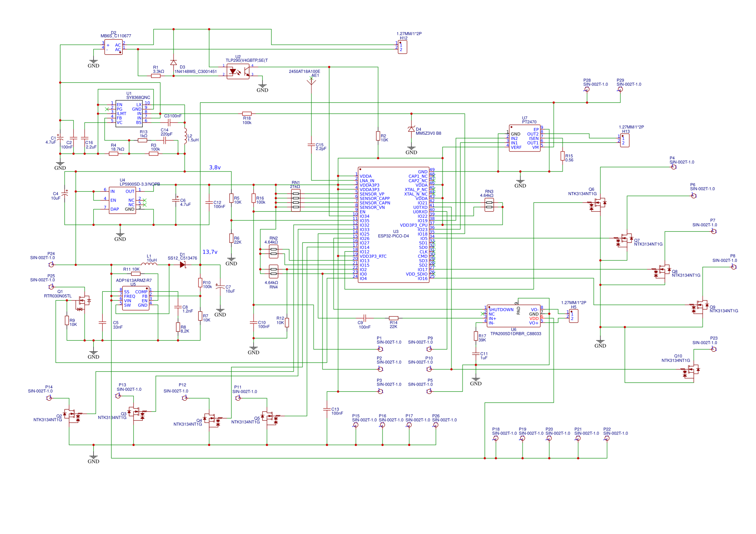This screenshot has height=534, width=756.
Task: Click the R15 0.56 sense resistor
Action: (563, 156)
